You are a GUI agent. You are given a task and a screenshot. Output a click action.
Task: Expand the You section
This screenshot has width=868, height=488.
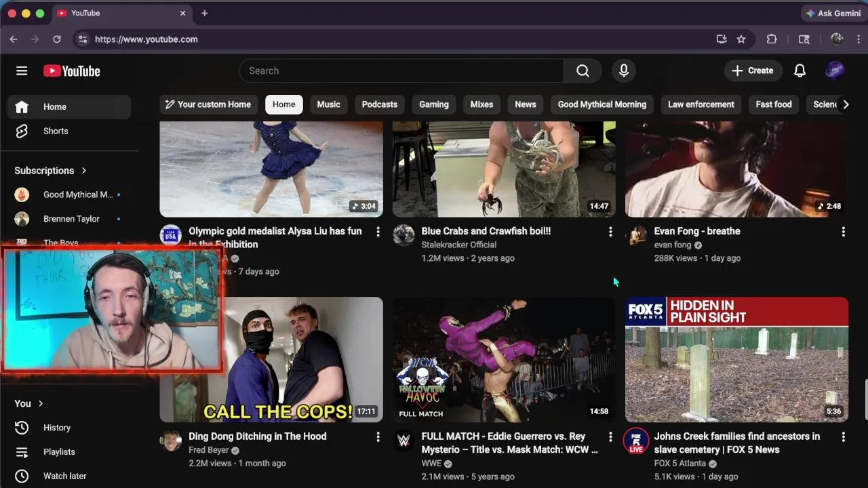pos(29,403)
